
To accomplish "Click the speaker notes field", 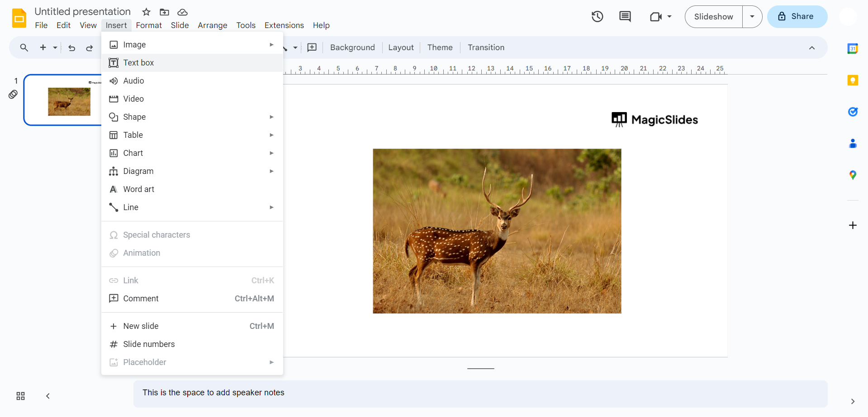I will tap(317, 393).
